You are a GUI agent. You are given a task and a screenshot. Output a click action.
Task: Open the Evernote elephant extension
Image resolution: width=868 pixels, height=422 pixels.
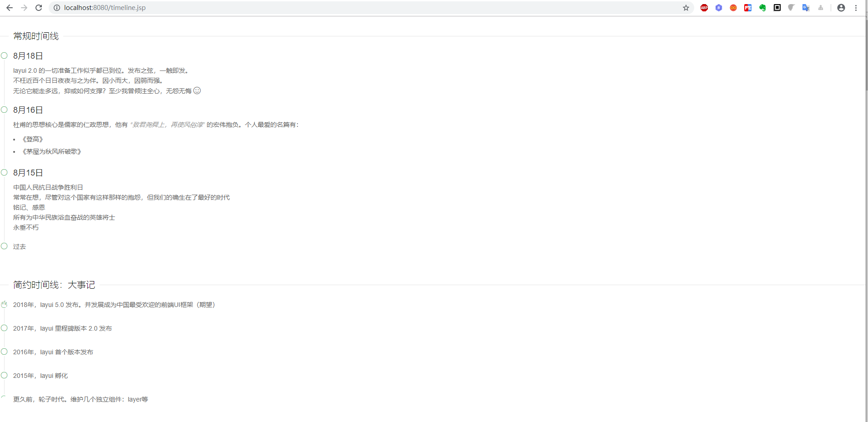(x=762, y=8)
